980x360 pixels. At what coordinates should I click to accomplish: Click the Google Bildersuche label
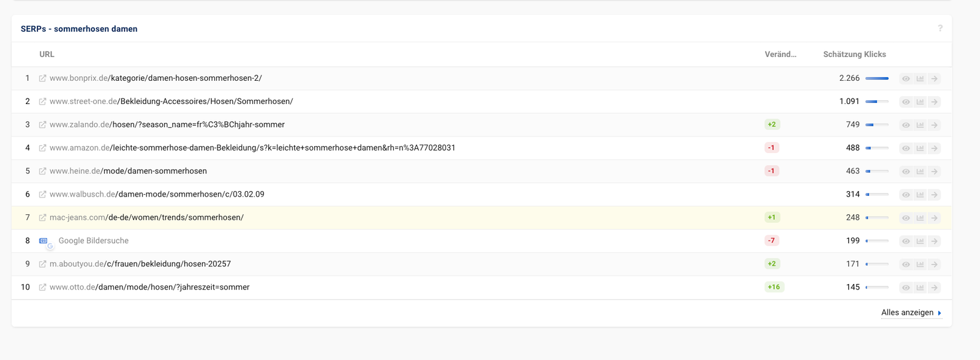click(94, 241)
